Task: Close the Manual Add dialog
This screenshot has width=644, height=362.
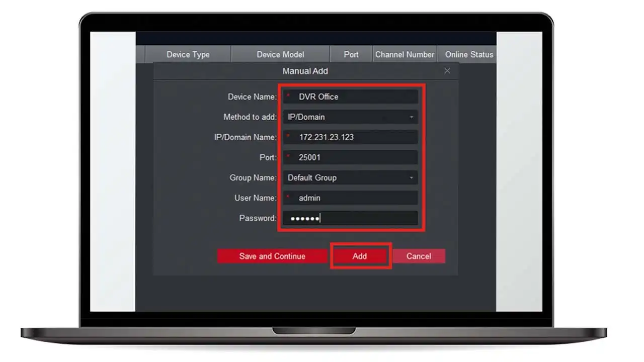Action: coord(447,71)
